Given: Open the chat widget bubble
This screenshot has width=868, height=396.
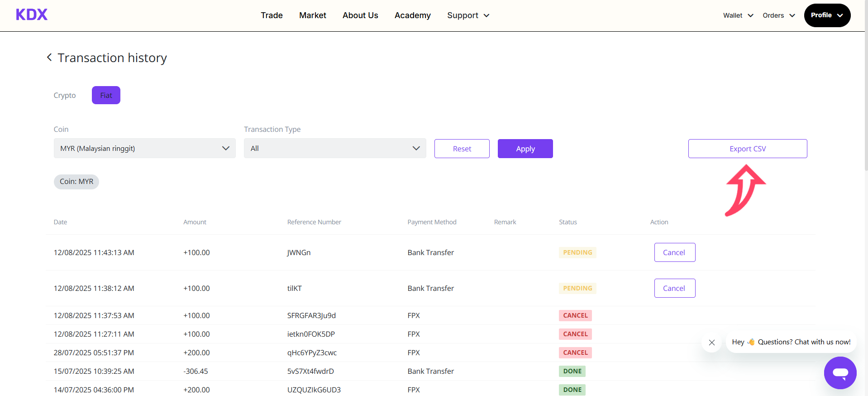Looking at the screenshot, I should click(840, 373).
